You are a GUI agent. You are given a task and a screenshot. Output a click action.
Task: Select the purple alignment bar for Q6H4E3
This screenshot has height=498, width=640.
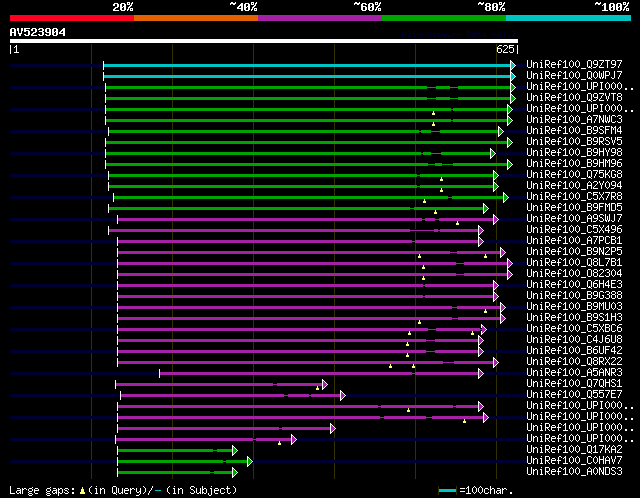305,286
